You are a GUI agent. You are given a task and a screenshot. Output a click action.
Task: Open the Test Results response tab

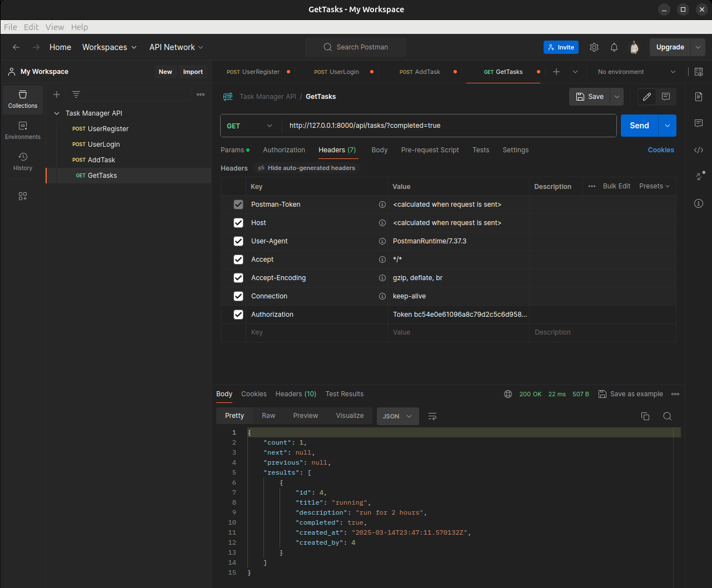pos(345,394)
